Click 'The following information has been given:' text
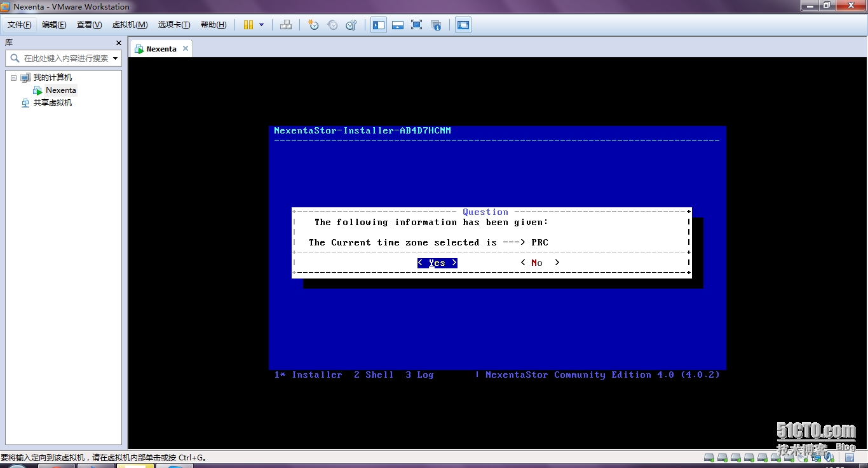This screenshot has width=868, height=468. point(431,223)
